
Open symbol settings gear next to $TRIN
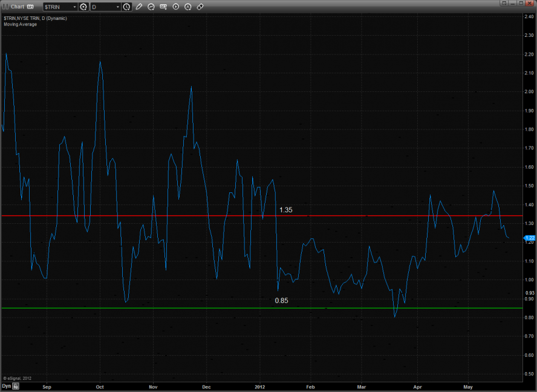coord(83,7)
